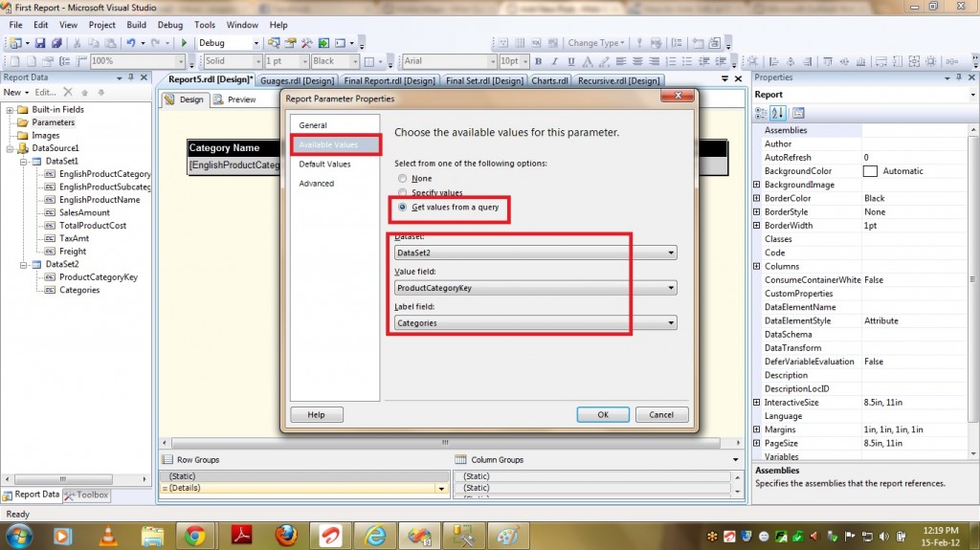The height and width of the screenshot is (550, 980).
Task: Switch to the Charts.rdl tab
Action: point(549,81)
